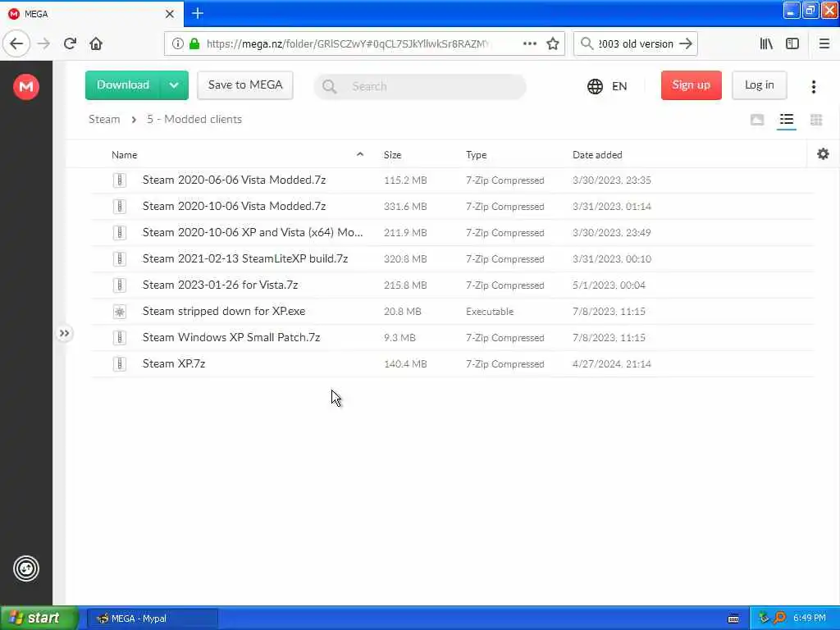Switch to list view
This screenshot has height=630, width=840.
point(787,120)
